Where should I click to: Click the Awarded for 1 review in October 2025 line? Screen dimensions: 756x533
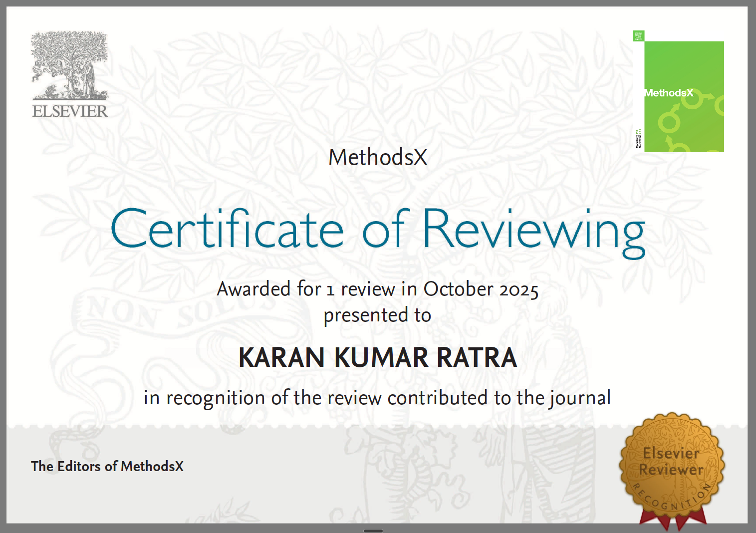[378, 289]
